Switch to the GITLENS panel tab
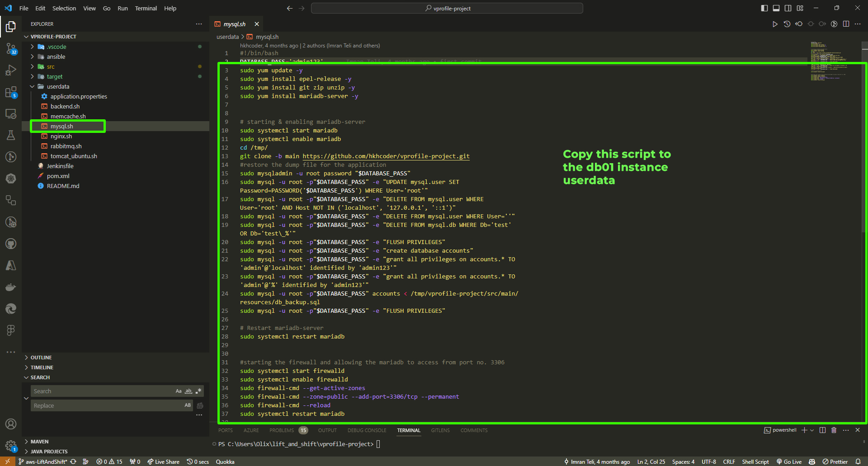 point(440,430)
